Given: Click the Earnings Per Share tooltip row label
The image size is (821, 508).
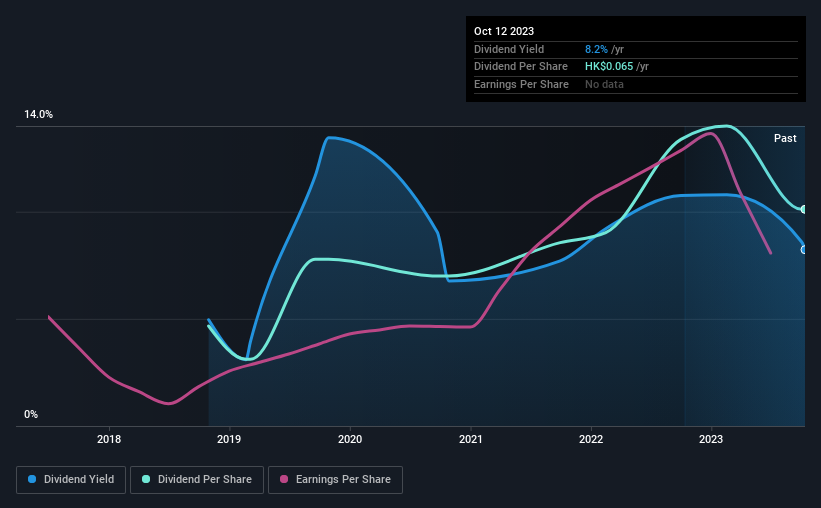Looking at the screenshot, I should (x=521, y=84).
